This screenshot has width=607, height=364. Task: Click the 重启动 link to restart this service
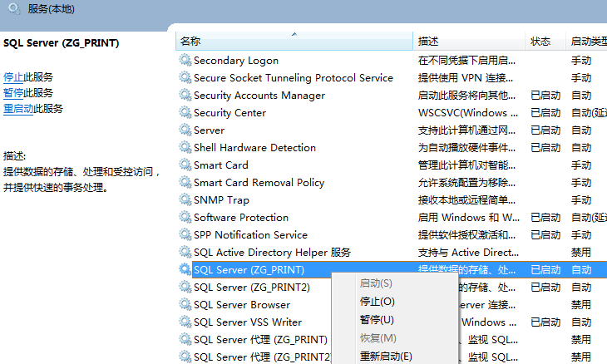[18, 109]
